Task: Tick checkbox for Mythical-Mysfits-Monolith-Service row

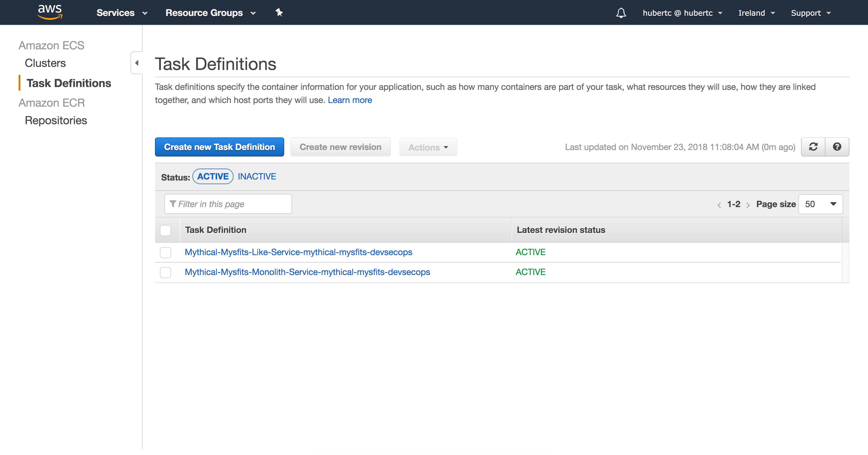Action: pyautogui.click(x=165, y=272)
